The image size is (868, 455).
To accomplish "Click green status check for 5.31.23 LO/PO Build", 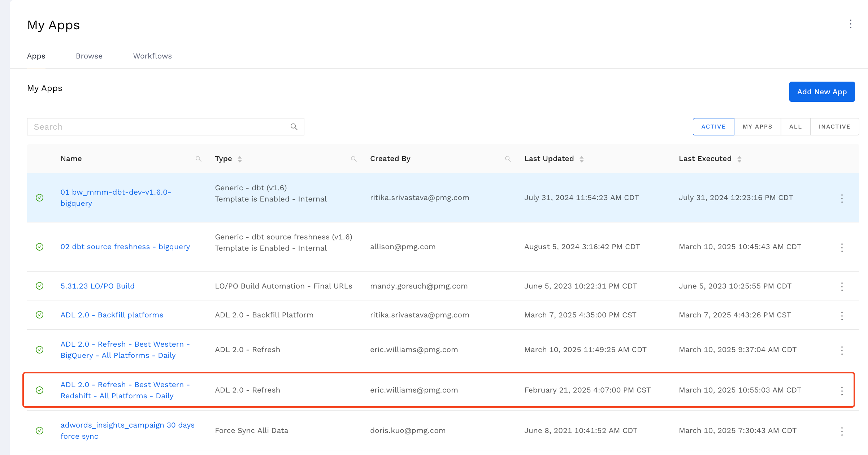I will pos(40,286).
